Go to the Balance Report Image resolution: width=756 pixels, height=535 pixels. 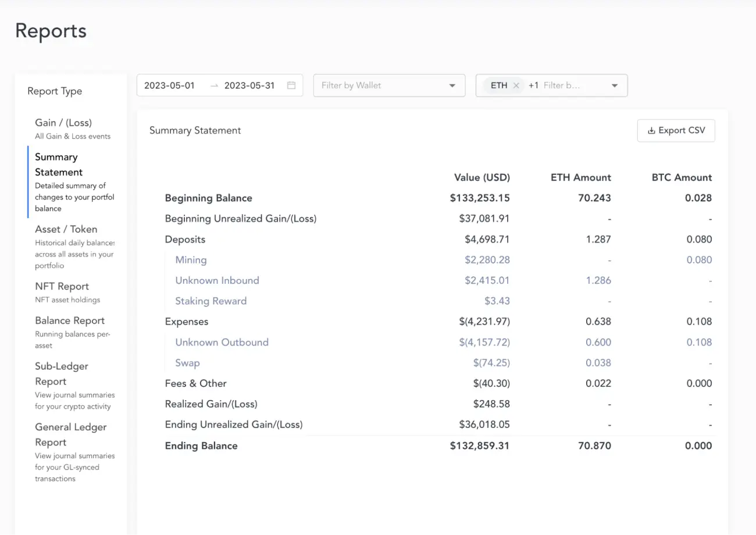[x=69, y=320]
